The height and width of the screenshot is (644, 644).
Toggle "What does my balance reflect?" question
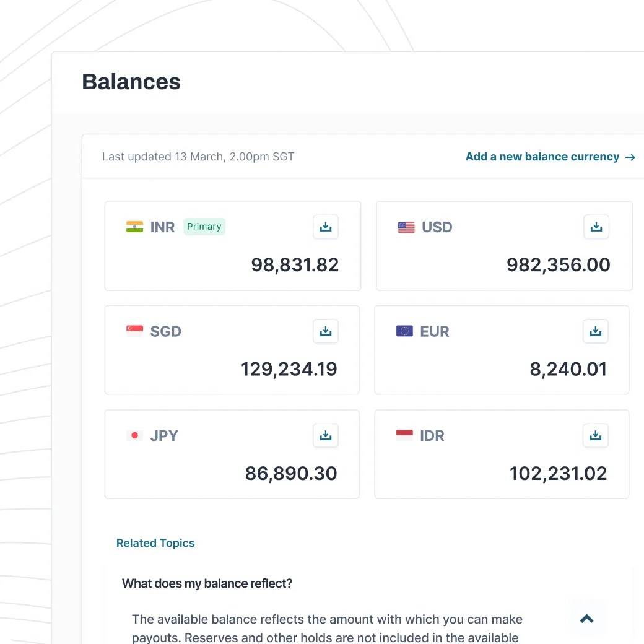pos(207,583)
